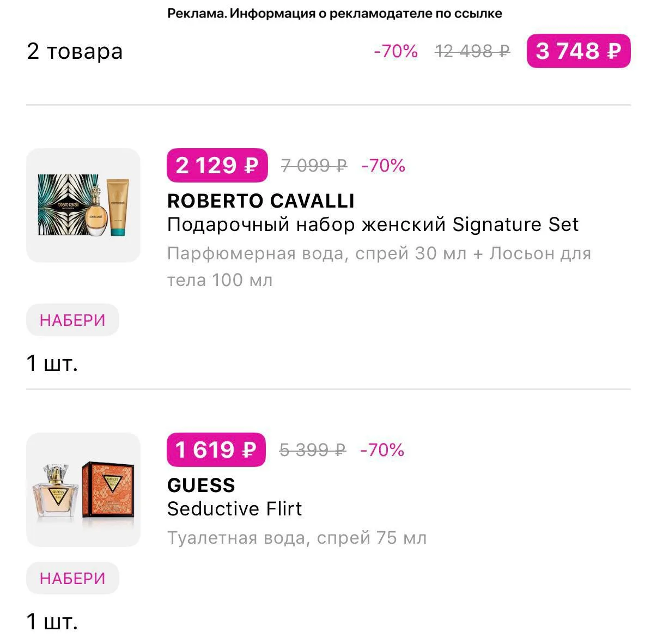Tap the Guess 1 шт. quantity label
This screenshot has width=657, height=644.
(52, 621)
